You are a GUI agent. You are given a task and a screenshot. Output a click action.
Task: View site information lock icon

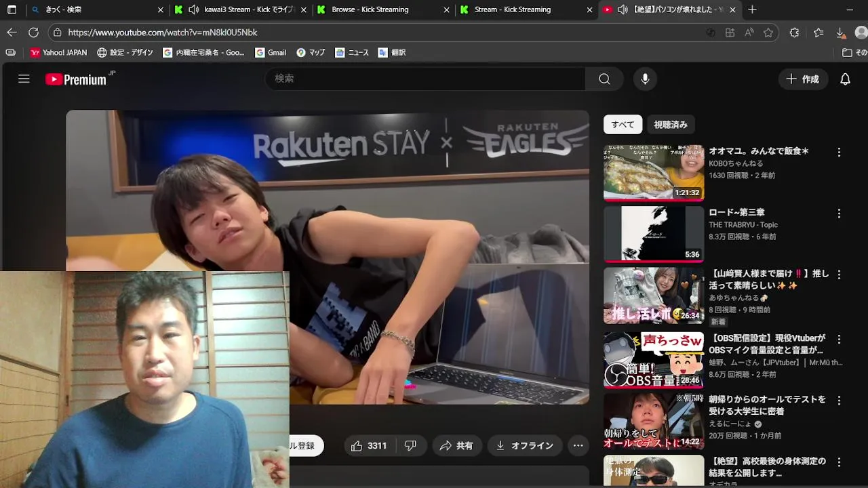58,33
